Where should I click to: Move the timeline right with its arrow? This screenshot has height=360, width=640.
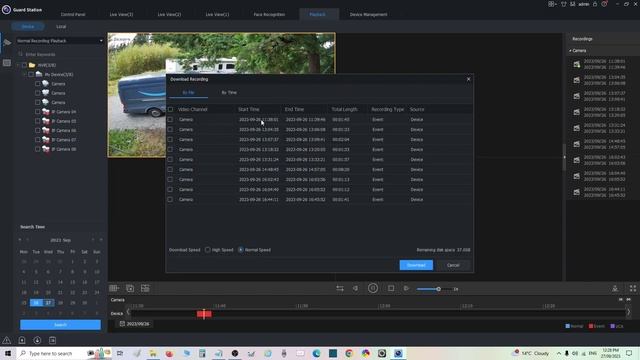click(x=629, y=312)
